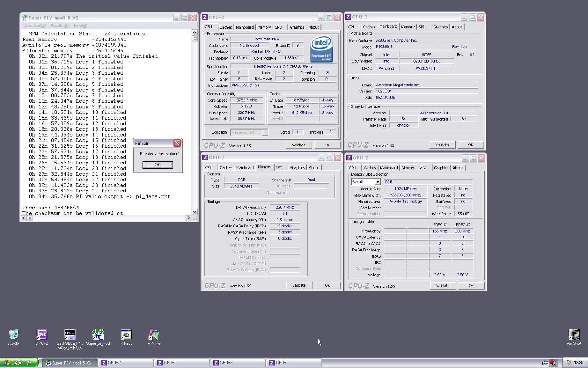Open the Calculate menu in Super PI
Viewport: 588px width, 368px height.
(x=34, y=26)
